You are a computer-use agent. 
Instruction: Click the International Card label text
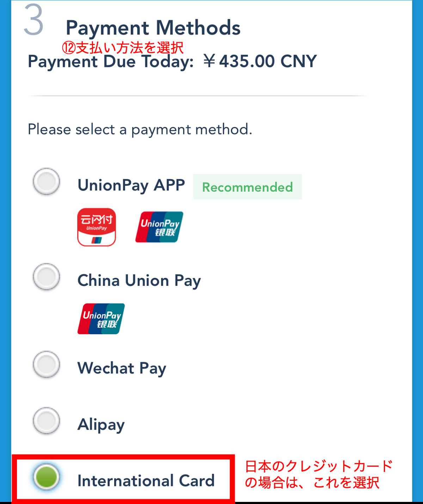(146, 481)
